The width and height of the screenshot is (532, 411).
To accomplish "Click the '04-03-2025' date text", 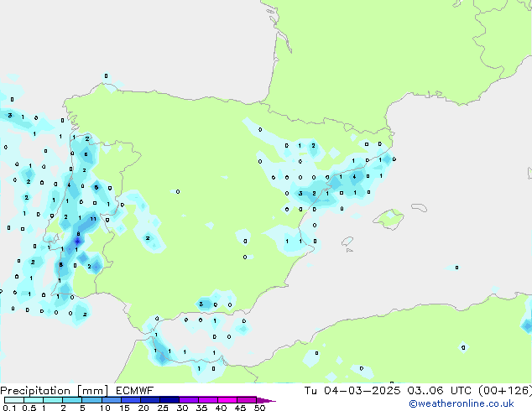I will tap(362, 391).
